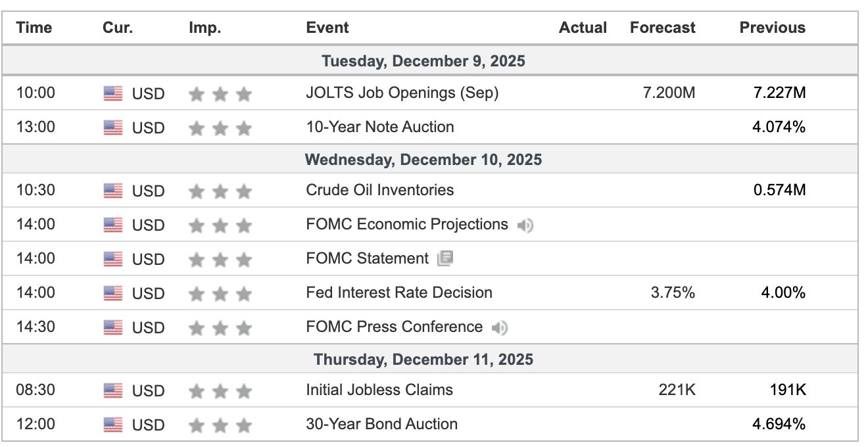Click US flag in Crude Oil Inventories row
The image size is (868, 447).
113,191
